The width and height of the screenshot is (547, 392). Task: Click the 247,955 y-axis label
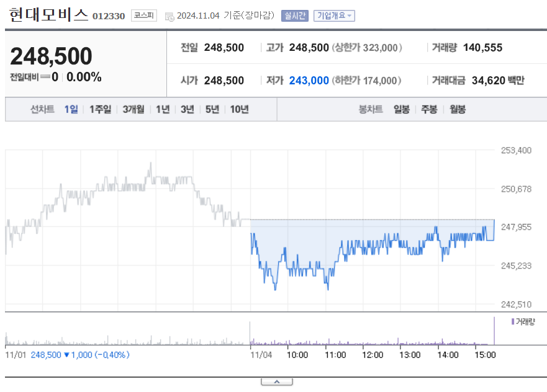point(517,227)
